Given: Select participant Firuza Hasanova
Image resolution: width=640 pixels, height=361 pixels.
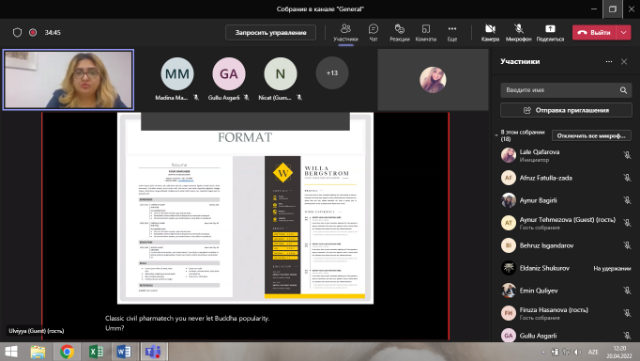Looking at the screenshot, I should pyautogui.click(x=566, y=313).
